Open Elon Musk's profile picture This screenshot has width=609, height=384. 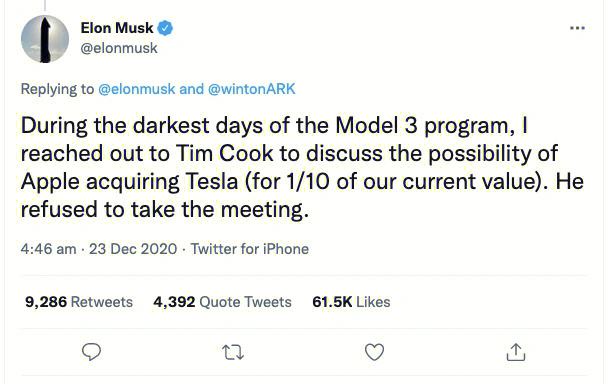click(x=45, y=39)
